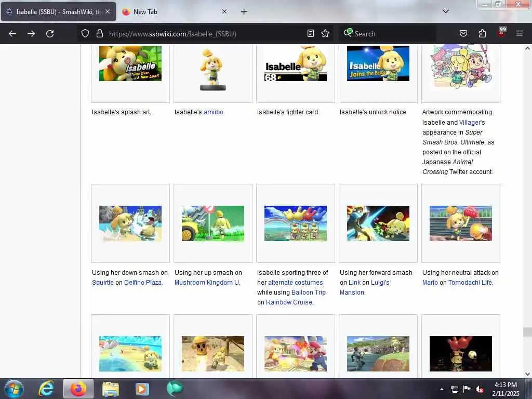Open extension with 99 badge
The width and height of the screenshot is (532, 399).
501,32
